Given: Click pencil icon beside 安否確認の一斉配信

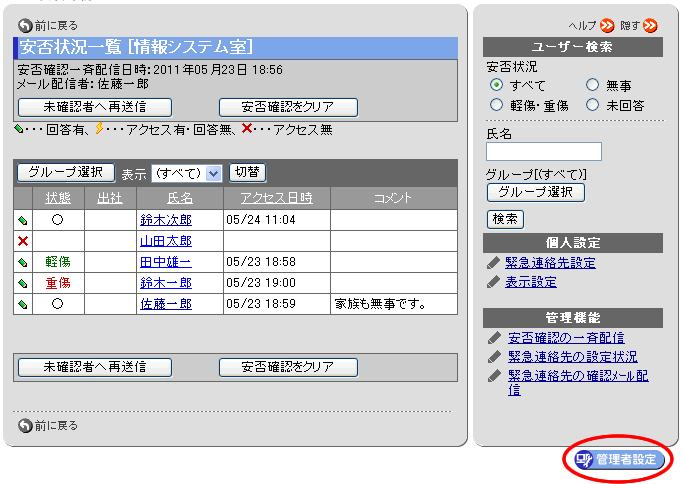Looking at the screenshot, I should (493, 338).
